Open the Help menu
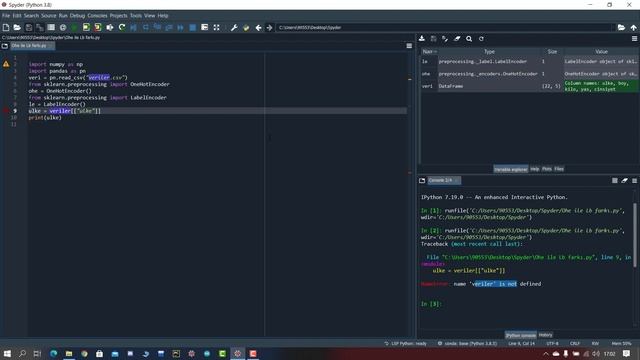Viewport: 640px width, 360px height. click(x=163, y=16)
